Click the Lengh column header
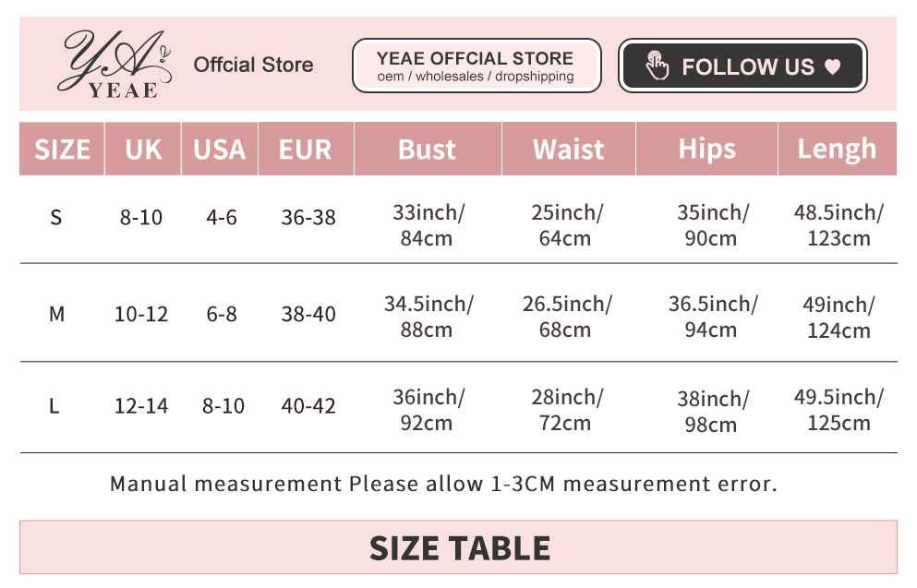917x588 pixels. point(837,150)
